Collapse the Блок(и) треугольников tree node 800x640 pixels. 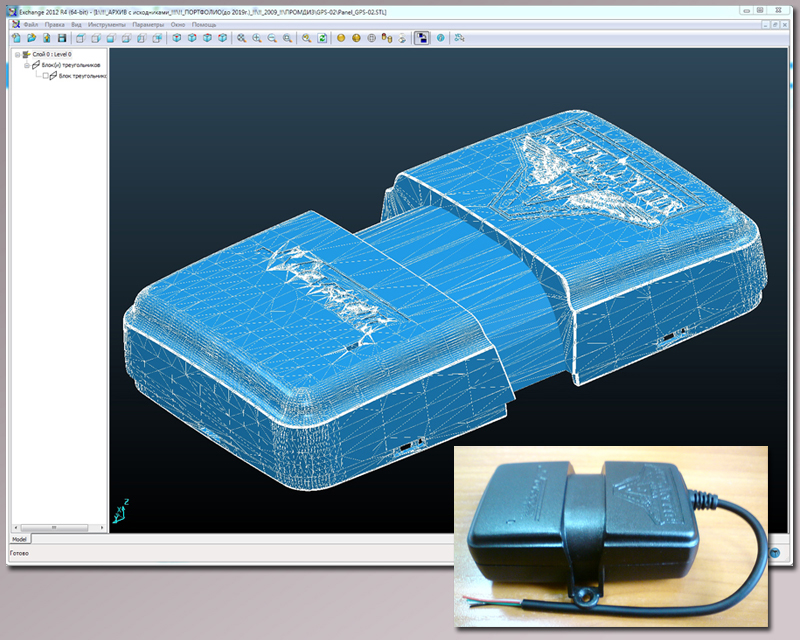coord(27,65)
